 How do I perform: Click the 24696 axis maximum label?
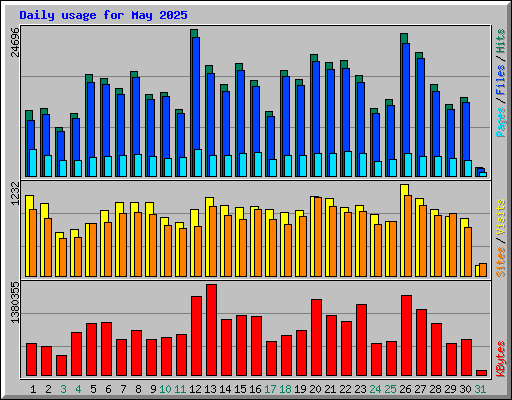[15, 42]
